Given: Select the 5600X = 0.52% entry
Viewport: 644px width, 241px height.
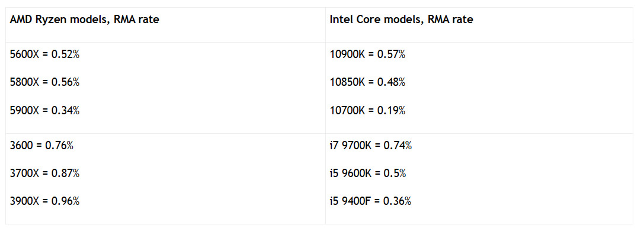Looking at the screenshot, I should click(x=45, y=54).
